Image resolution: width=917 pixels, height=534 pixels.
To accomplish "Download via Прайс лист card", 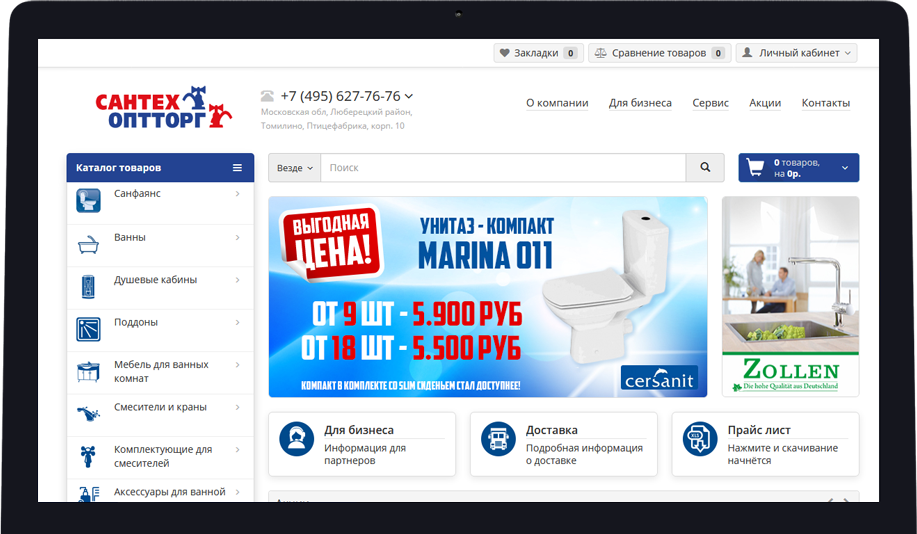I will (x=766, y=445).
